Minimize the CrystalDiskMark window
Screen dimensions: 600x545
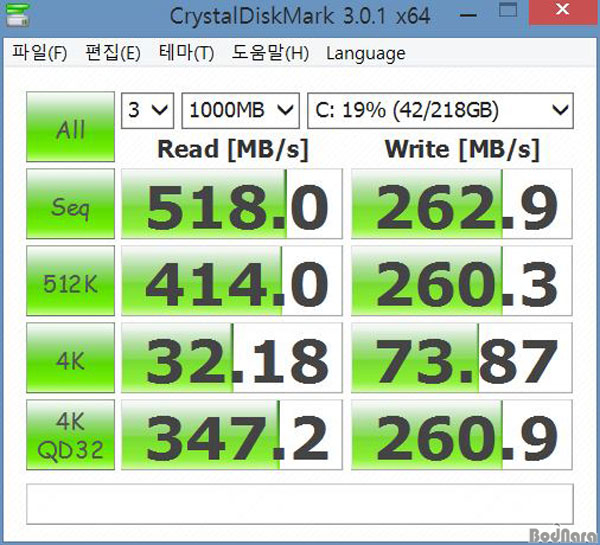coord(468,15)
